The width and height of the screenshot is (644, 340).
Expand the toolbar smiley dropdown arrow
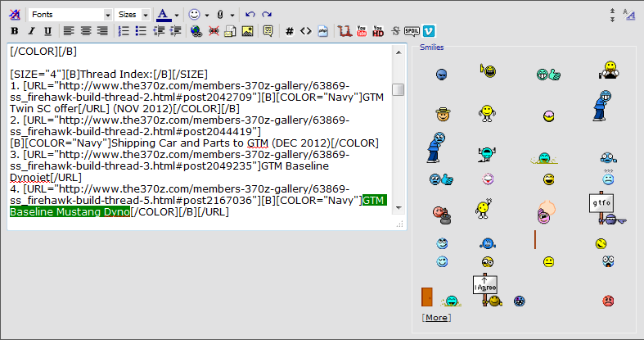tap(206, 16)
